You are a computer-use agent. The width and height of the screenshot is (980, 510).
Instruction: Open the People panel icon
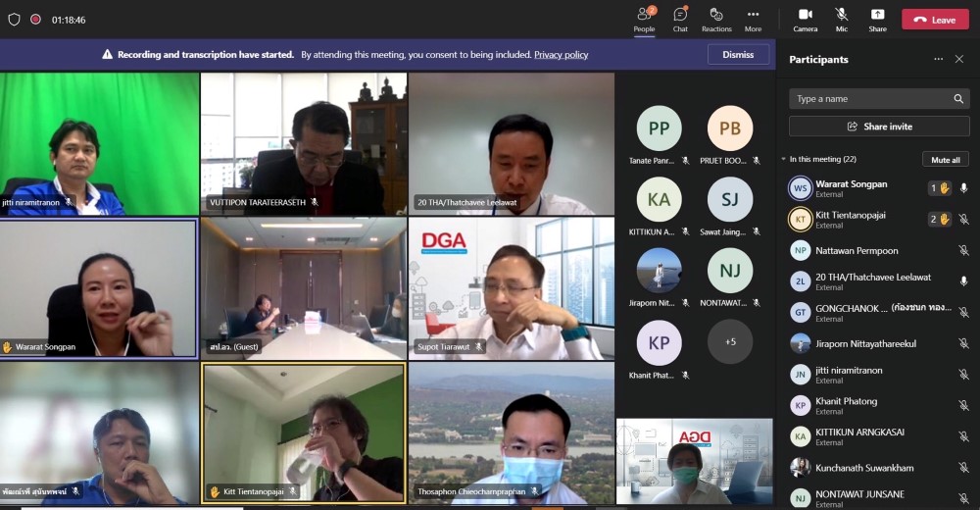[644, 18]
